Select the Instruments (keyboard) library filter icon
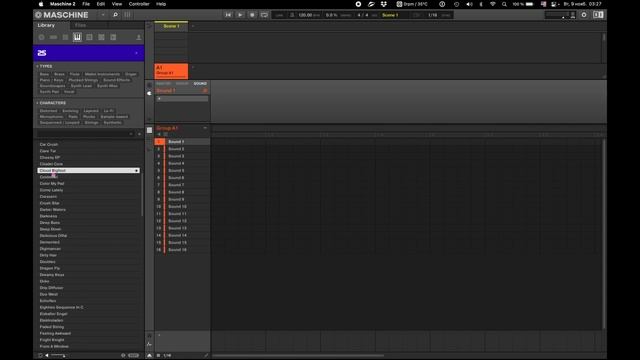Viewport: 640px width, 360px height. pos(77,37)
